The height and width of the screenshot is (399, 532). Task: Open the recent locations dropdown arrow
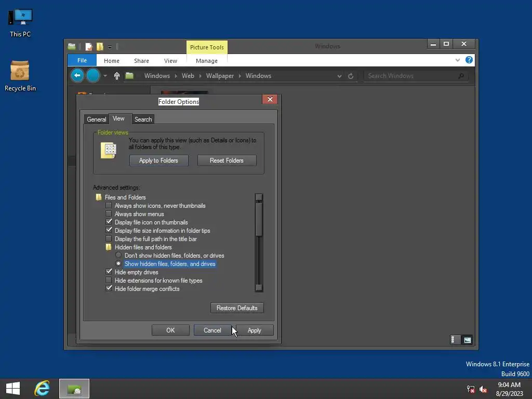[105, 76]
